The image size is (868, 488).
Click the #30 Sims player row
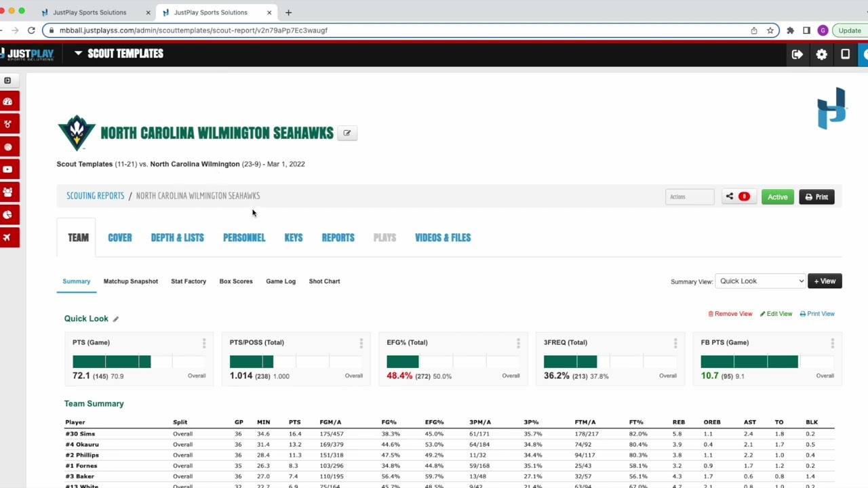click(x=449, y=434)
